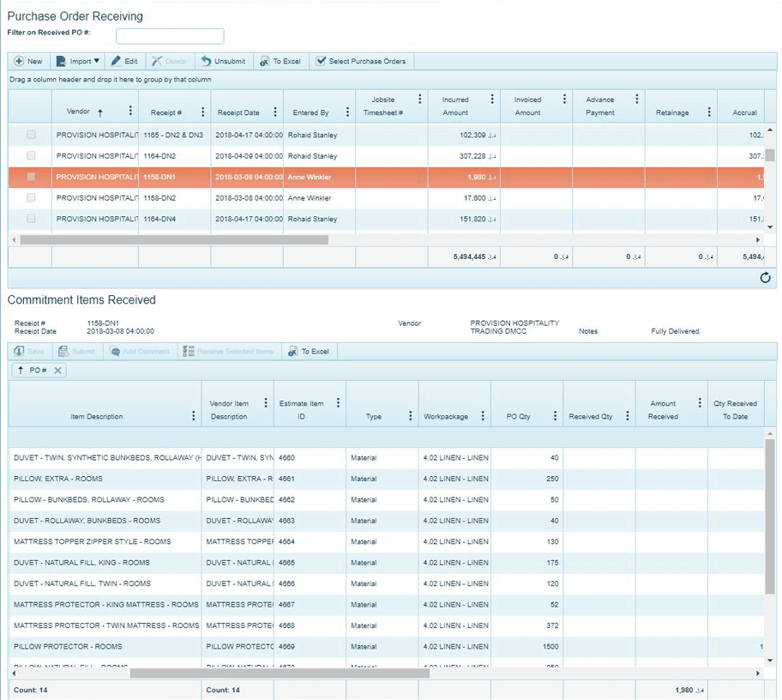Tick the checkbox for receipt 1165 - DN2 & DN3
782x700 pixels.
(31, 136)
